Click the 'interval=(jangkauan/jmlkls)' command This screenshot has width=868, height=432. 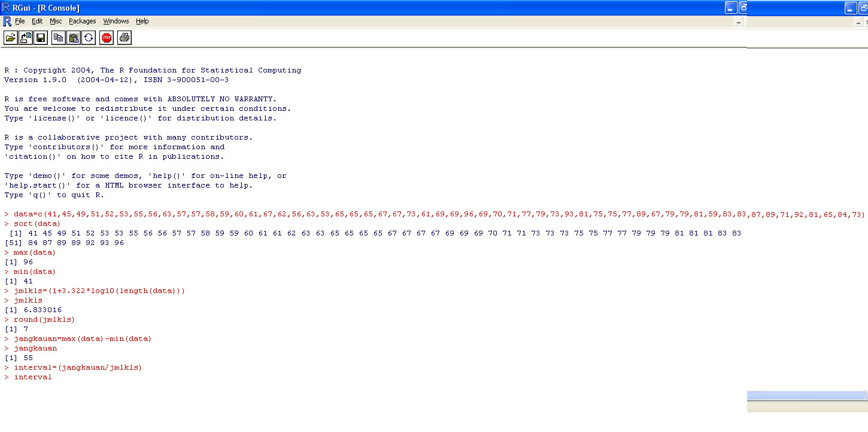(73, 367)
